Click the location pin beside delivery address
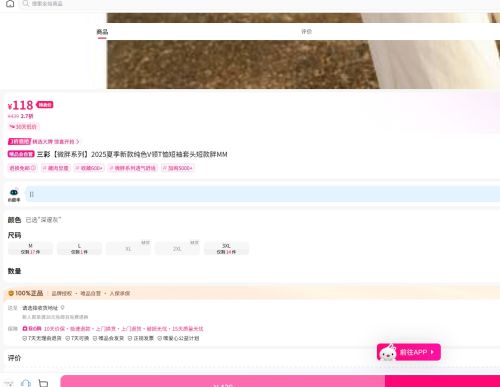500x387 pixels. click(62, 307)
